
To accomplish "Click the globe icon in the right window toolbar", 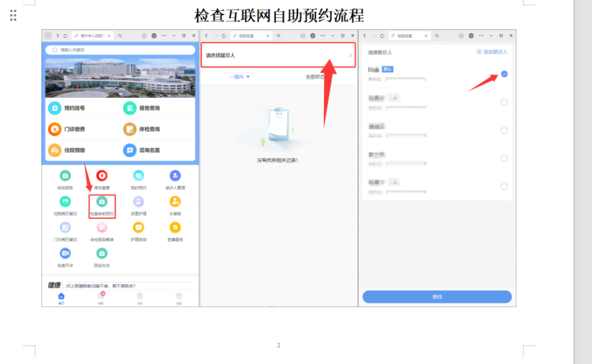I will click(x=471, y=36).
